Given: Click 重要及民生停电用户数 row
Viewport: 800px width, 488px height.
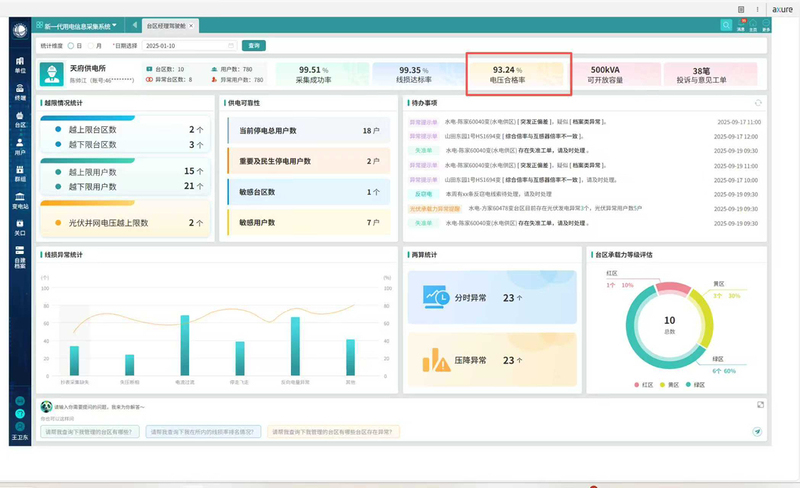Looking at the screenshot, I should click(x=309, y=161).
